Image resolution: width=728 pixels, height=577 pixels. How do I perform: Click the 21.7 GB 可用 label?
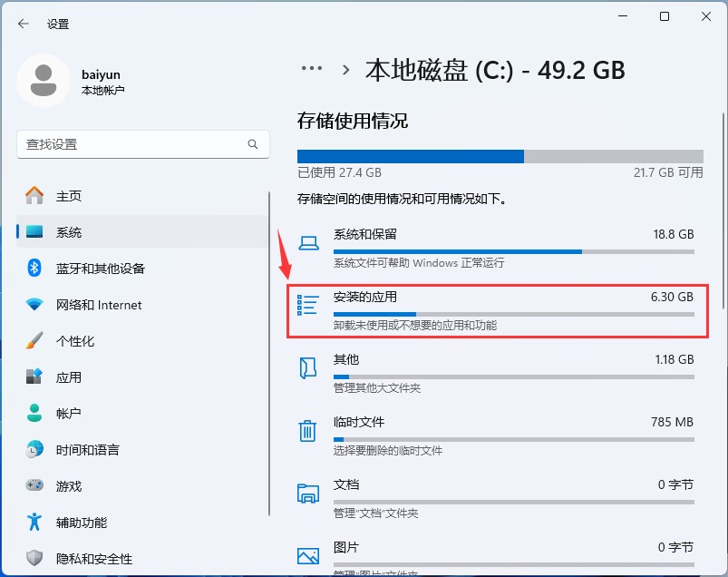(x=668, y=172)
